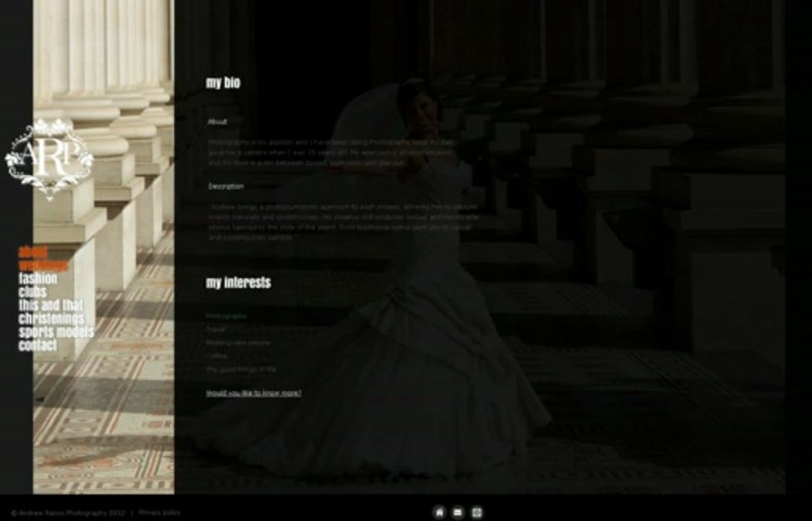Click the mail envelope icon in the footer
812x521 pixels.
pos(458,512)
